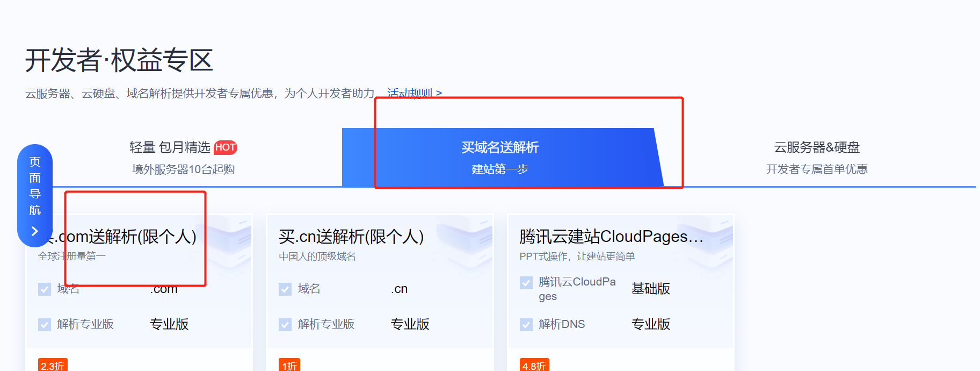This screenshot has height=371, width=980.
Task: Click the 建站第一步 subtitle
Action: (500, 169)
